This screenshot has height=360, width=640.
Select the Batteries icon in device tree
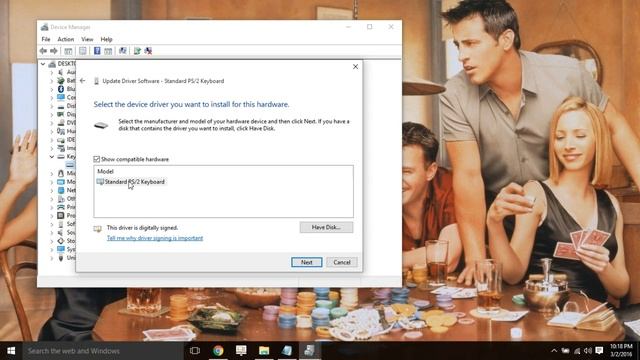point(61,80)
